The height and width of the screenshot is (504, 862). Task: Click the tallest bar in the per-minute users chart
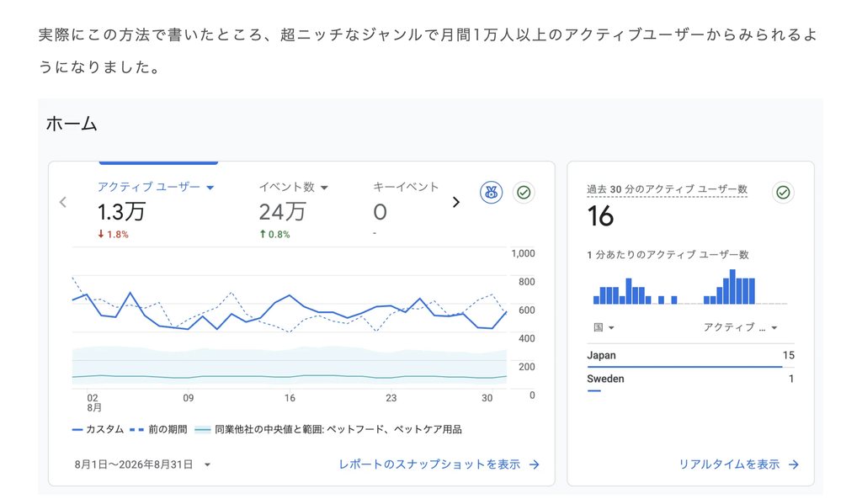(732, 286)
